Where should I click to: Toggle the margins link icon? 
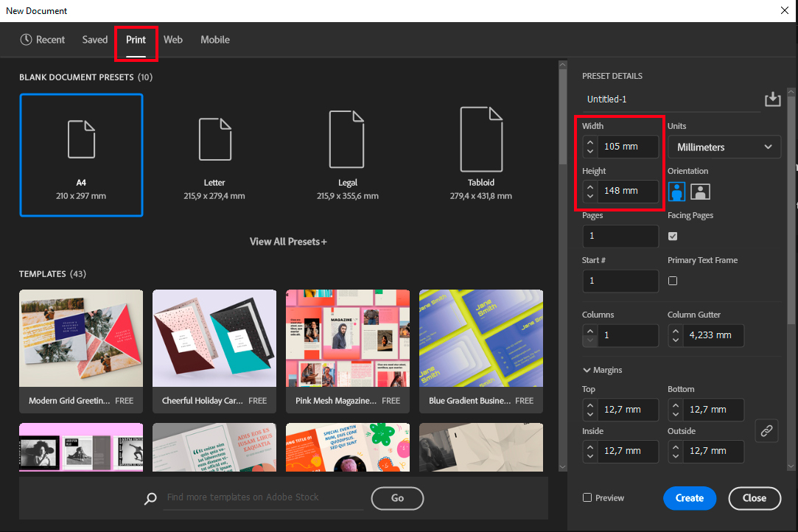pyautogui.click(x=766, y=430)
